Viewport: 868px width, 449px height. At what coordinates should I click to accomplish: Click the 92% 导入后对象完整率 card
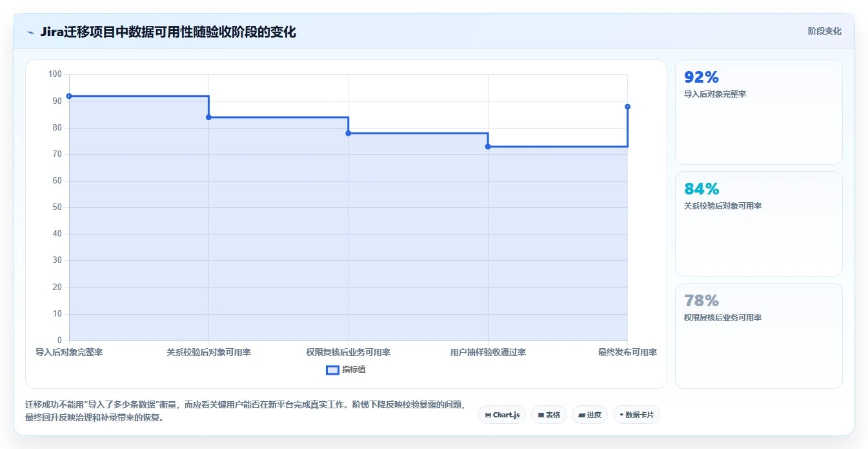(x=758, y=112)
